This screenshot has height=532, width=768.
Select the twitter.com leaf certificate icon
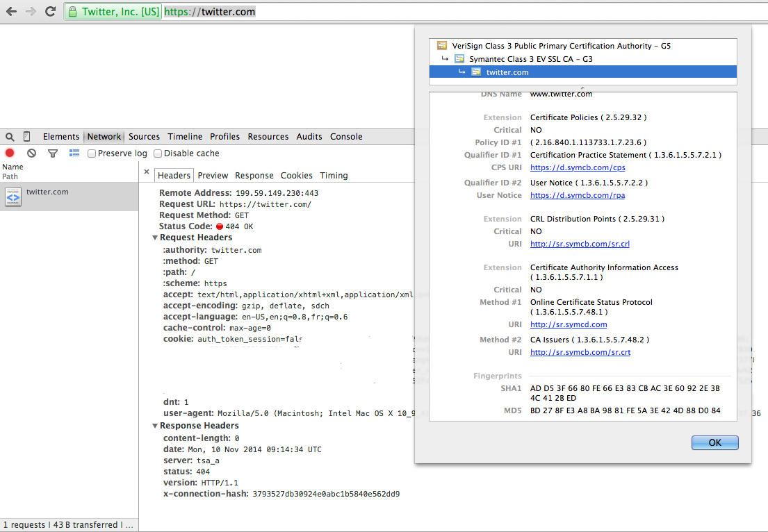(476, 72)
